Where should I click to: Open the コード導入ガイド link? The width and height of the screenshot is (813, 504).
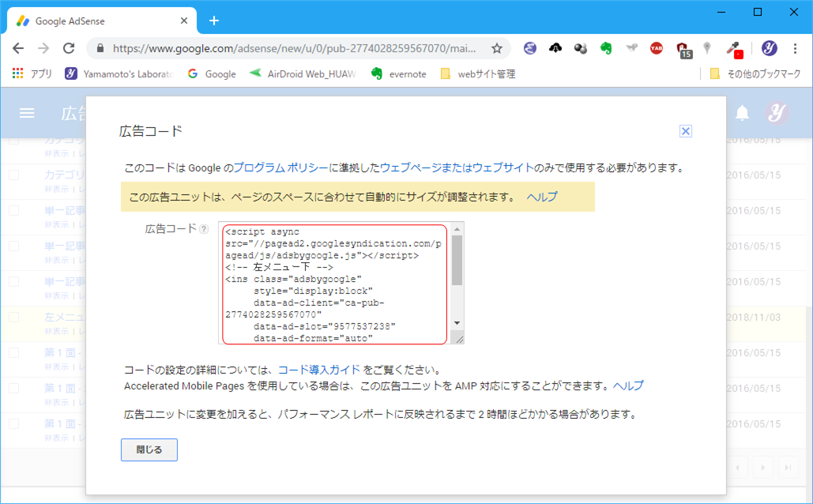[319, 370]
